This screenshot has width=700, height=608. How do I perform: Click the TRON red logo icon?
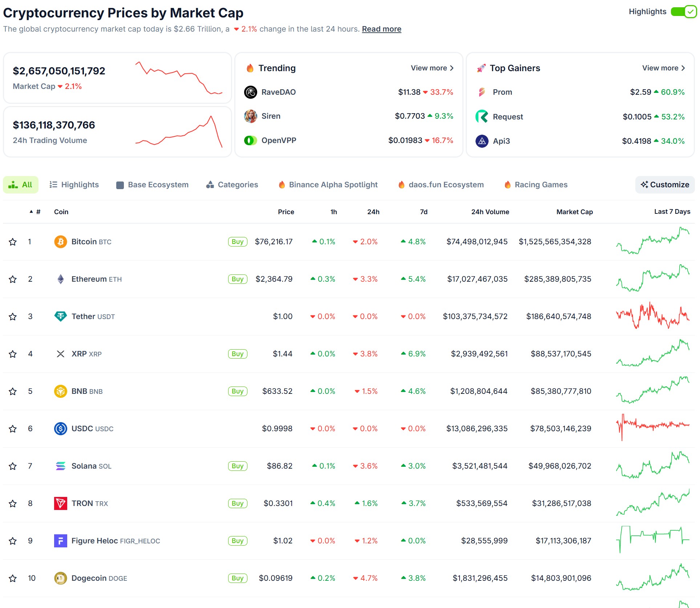[60, 503]
